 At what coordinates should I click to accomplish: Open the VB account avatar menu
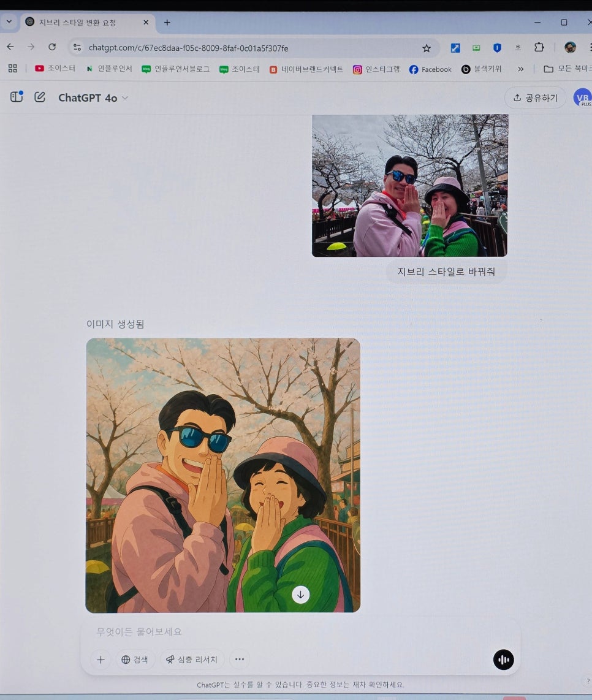582,97
